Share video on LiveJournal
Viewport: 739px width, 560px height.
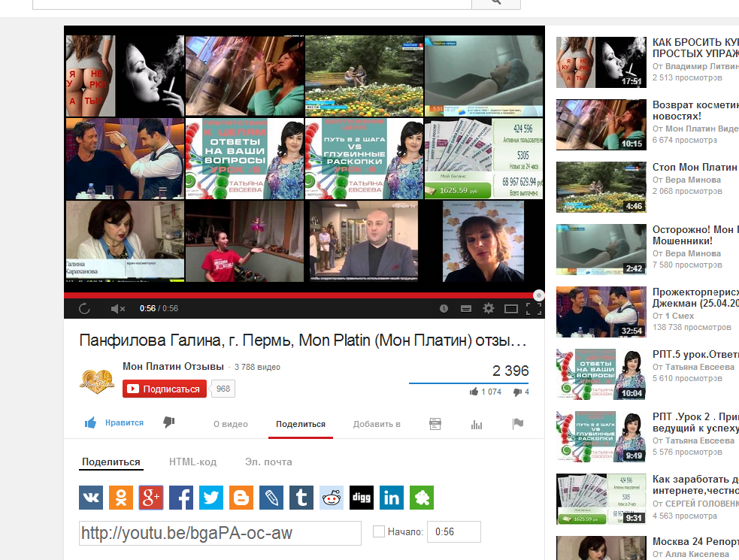click(271, 498)
